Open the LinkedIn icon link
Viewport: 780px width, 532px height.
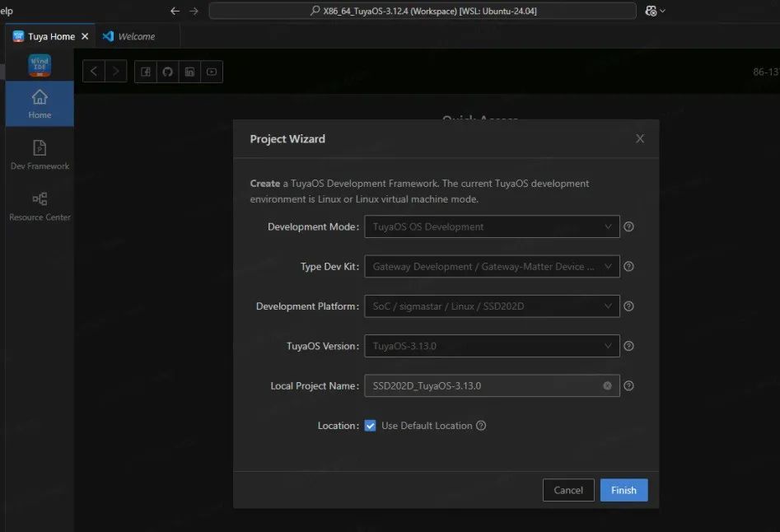pyautogui.click(x=190, y=72)
